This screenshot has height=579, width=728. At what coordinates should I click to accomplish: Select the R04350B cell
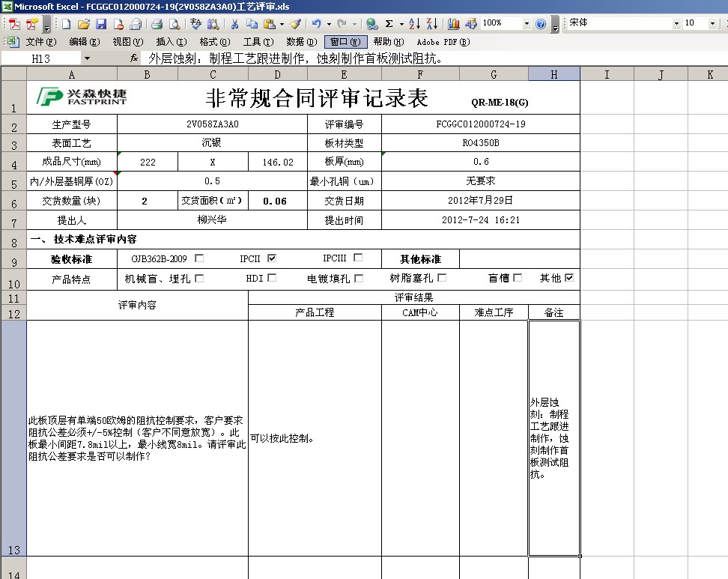pyautogui.click(x=481, y=143)
